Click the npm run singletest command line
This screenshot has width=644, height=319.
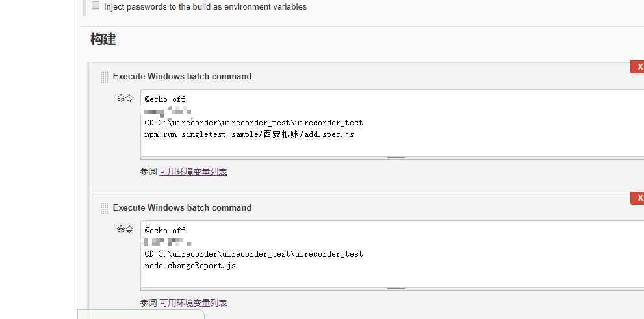coord(249,134)
